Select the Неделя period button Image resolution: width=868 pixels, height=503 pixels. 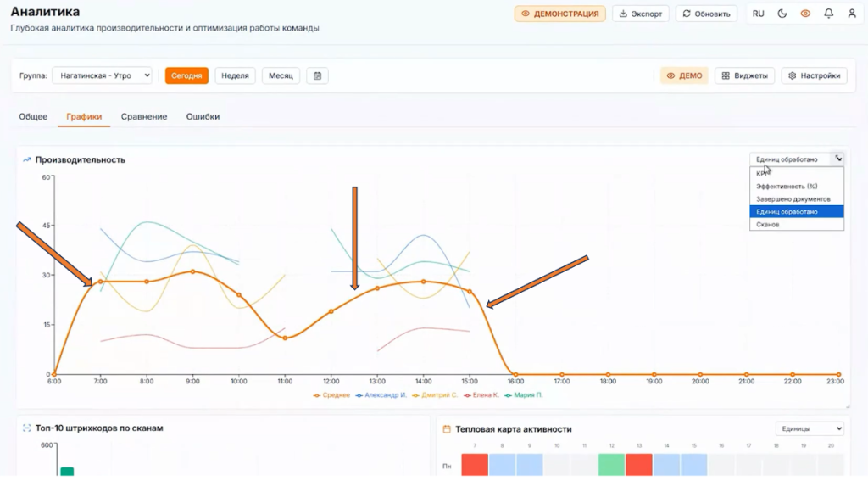pyautogui.click(x=235, y=75)
